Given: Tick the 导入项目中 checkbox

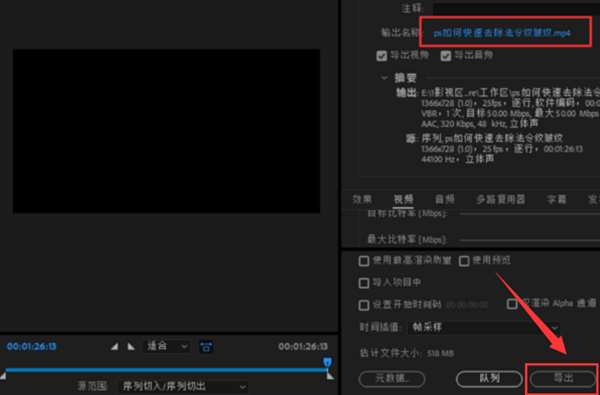Looking at the screenshot, I should coord(364,283).
